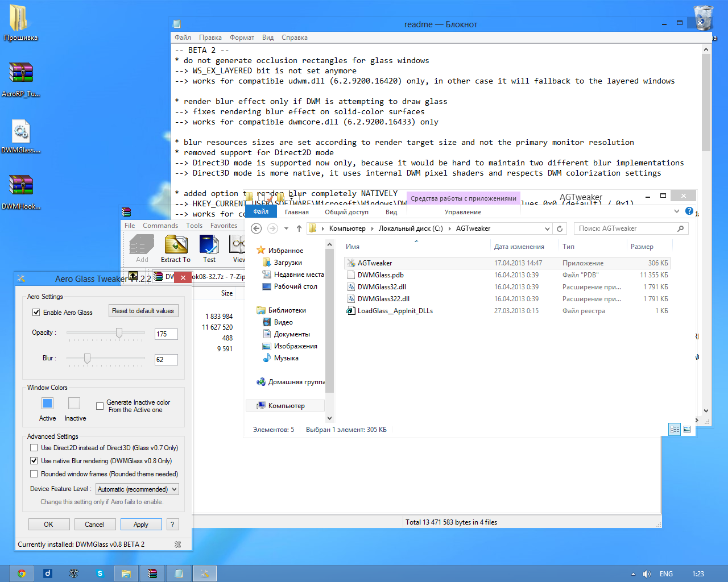The image size is (728, 582).
Task: Click the Opacity slider thumb
Action: click(x=119, y=333)
